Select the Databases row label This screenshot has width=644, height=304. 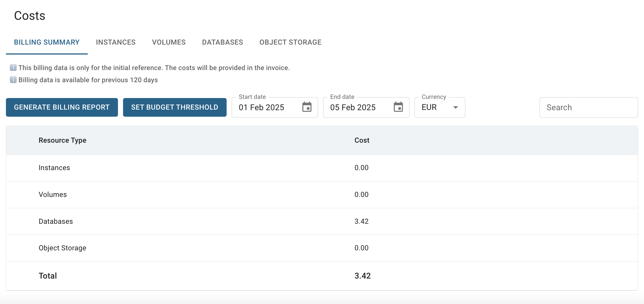(x=56, y=221)
